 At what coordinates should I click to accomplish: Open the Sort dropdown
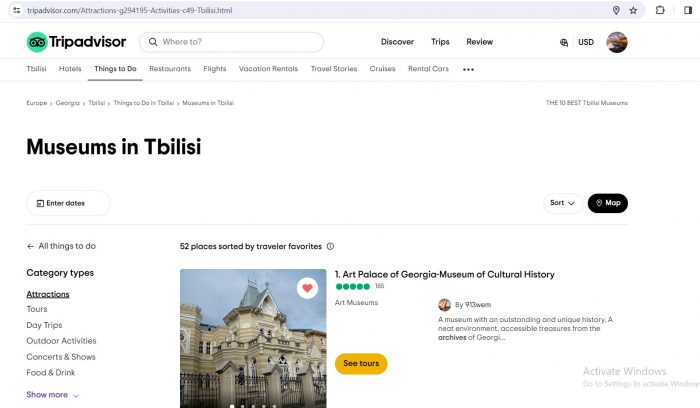(x=564, y=203)
